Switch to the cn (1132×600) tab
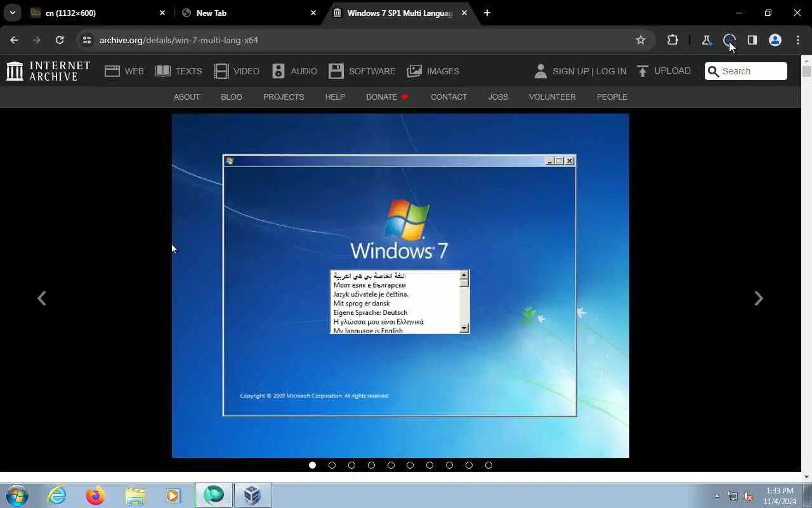Viewport: 812px width, 508px height. tap(98, 13)
